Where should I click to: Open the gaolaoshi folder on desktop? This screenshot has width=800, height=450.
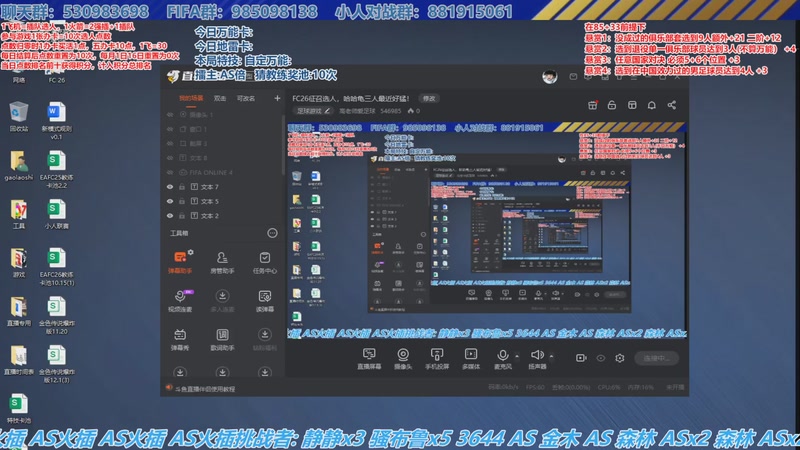pyautogui.click(x=18, y=165)
